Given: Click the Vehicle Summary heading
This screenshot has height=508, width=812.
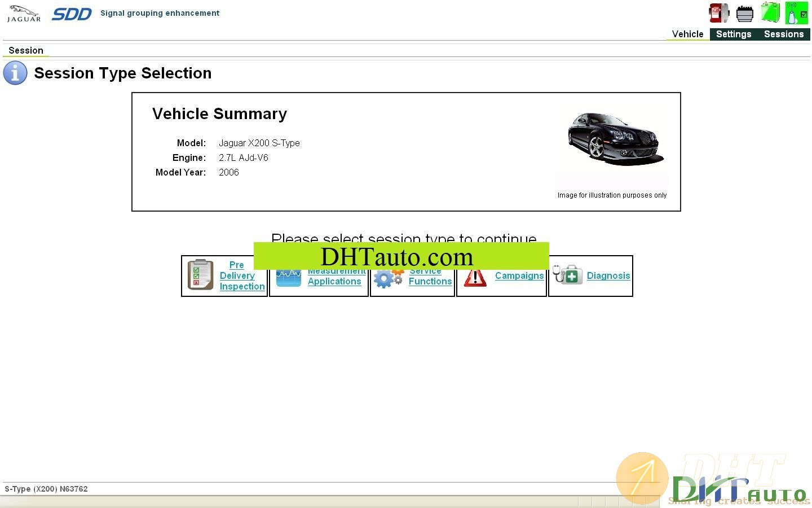Looking at the screenshot, I should pos(219,114).
